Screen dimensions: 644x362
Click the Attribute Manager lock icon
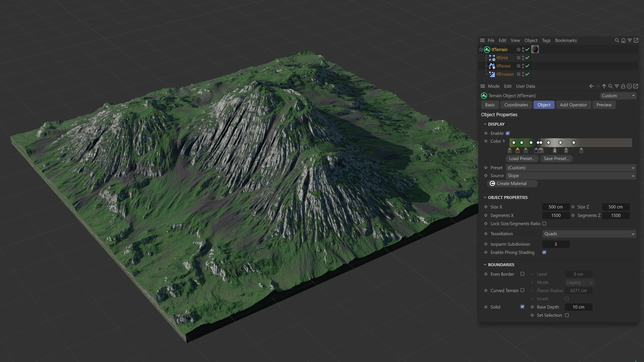(623, 86)
